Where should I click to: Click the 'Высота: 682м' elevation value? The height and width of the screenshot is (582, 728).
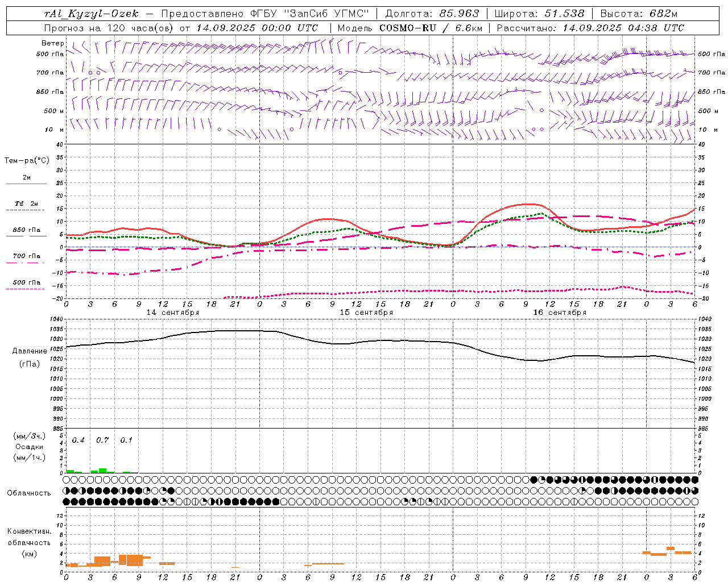[x=639, y=14]
